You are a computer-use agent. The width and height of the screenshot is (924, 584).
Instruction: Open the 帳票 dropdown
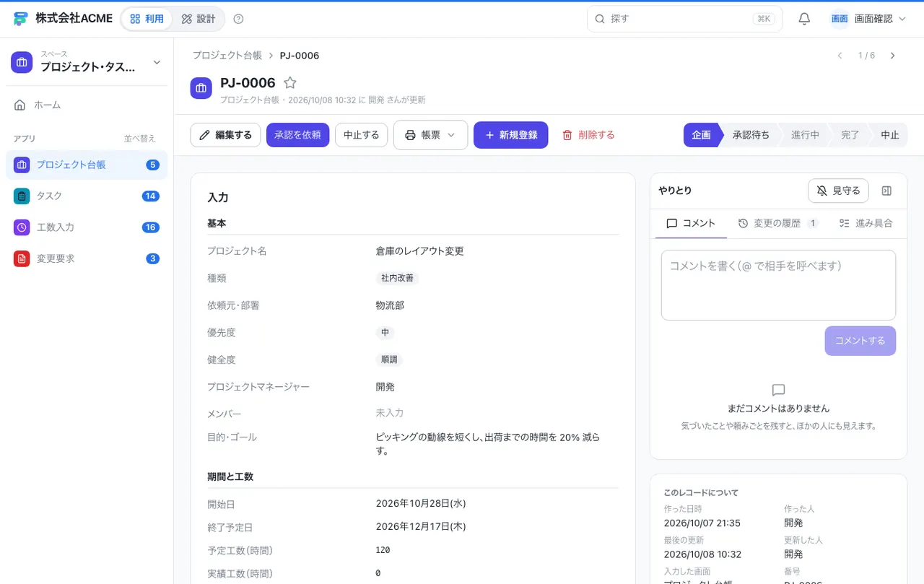click(431, 135)
